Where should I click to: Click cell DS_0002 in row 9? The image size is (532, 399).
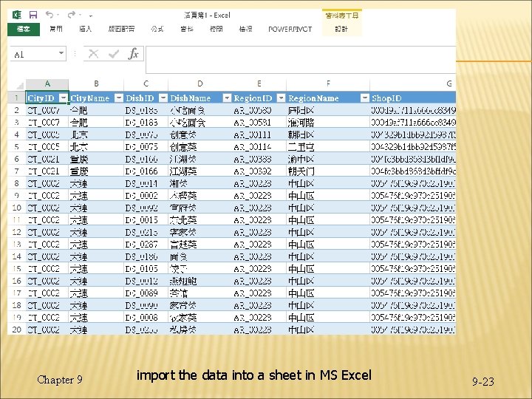coord(146,195)
